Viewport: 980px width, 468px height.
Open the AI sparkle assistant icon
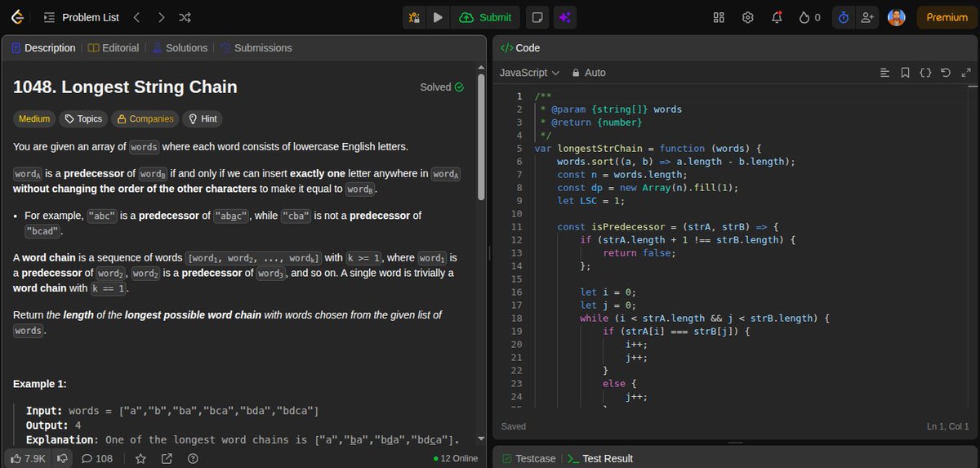[564, 17]
